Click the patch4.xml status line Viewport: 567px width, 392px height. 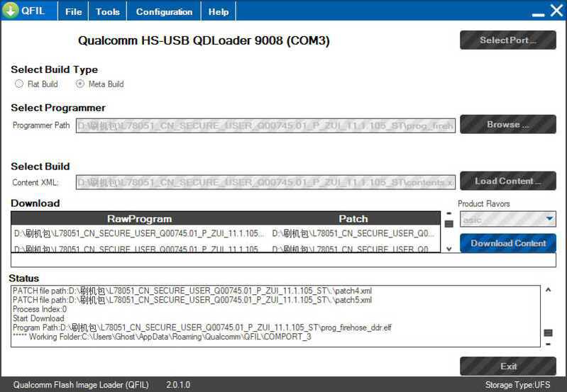coord(192,291)
